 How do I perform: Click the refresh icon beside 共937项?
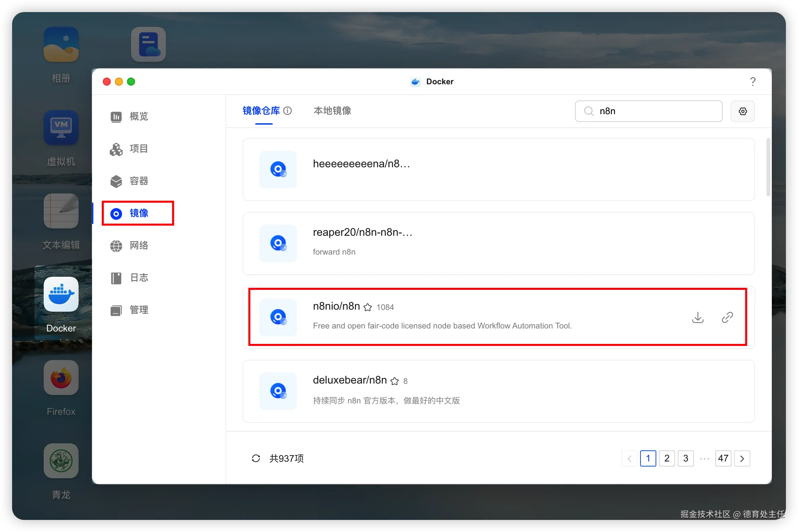256,458
